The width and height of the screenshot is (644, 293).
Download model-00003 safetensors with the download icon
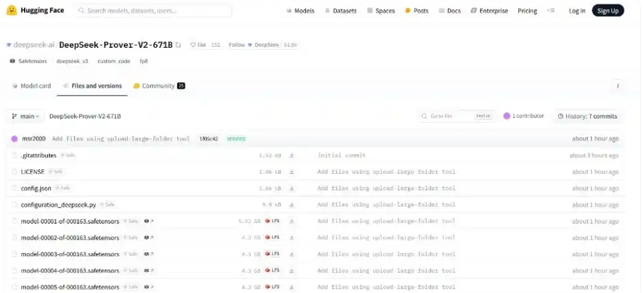[x=291, y=254]
